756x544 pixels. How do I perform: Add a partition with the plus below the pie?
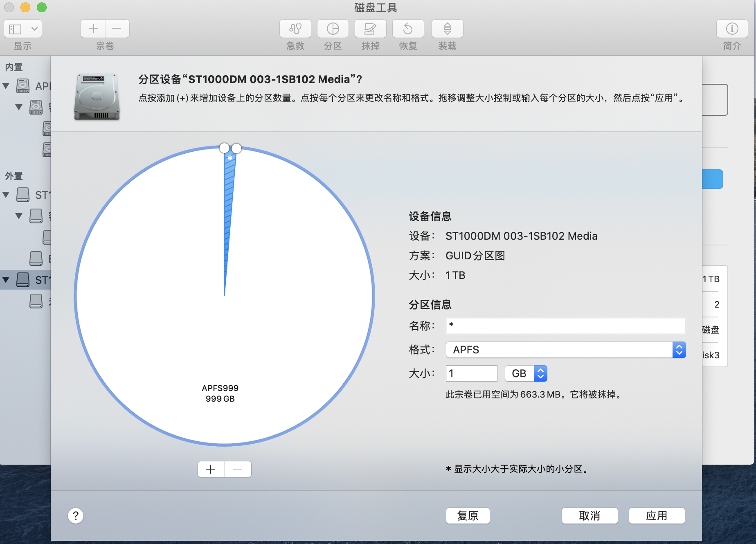tap(211, 469)
